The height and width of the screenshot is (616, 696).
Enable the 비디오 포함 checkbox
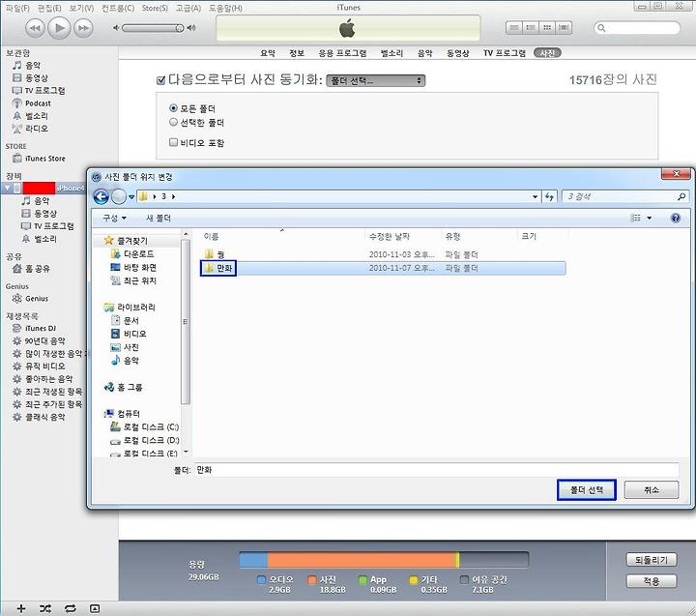pyautogui.click(x=173, y=142)
